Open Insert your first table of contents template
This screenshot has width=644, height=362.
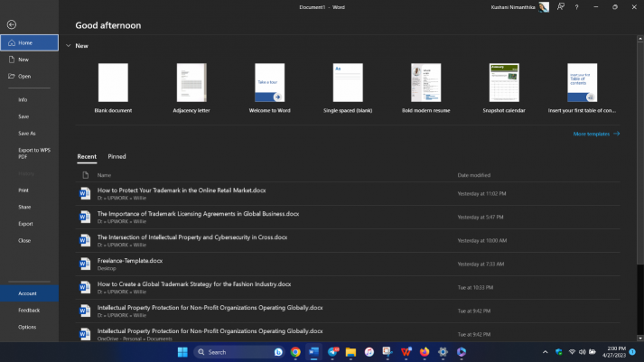tap(582, 88)
